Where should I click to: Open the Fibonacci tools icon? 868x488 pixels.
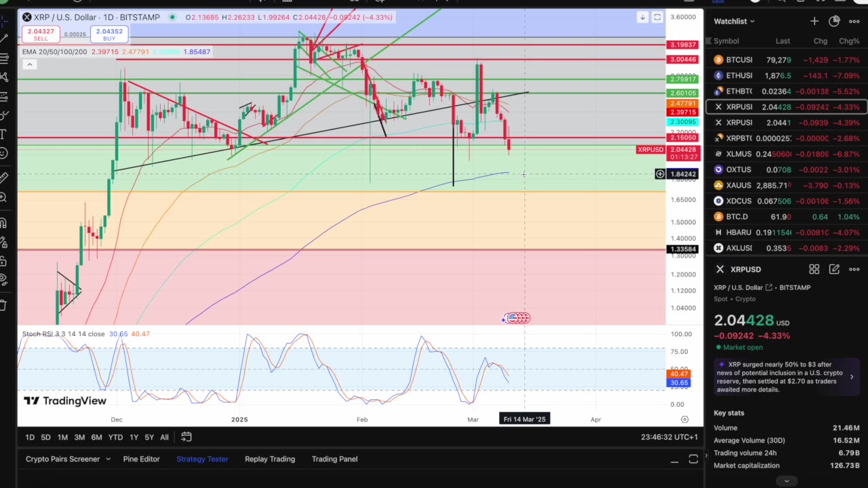pyautogui.click(x=3, y=58)
